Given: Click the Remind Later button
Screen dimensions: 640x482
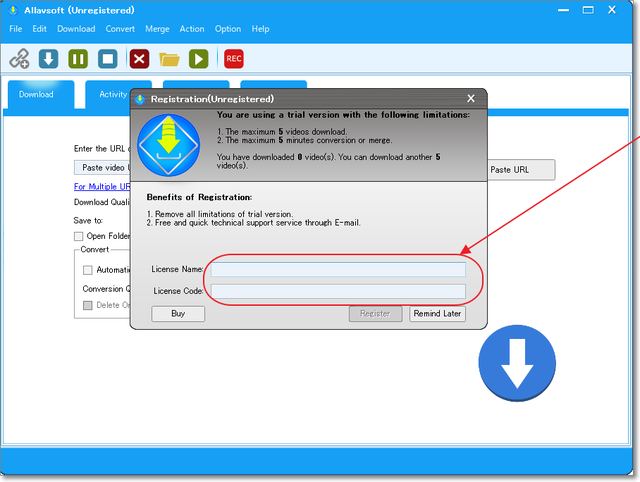Looking at the screenshot, I should [x=438, y=314].
